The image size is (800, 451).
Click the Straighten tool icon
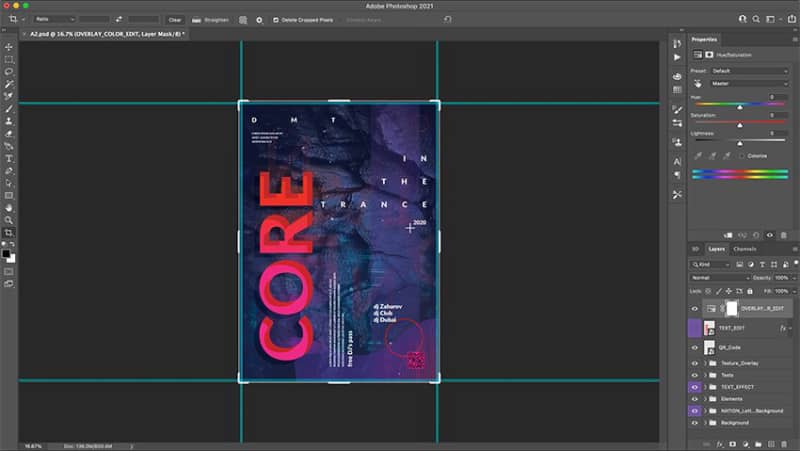(x=196, y=20)
